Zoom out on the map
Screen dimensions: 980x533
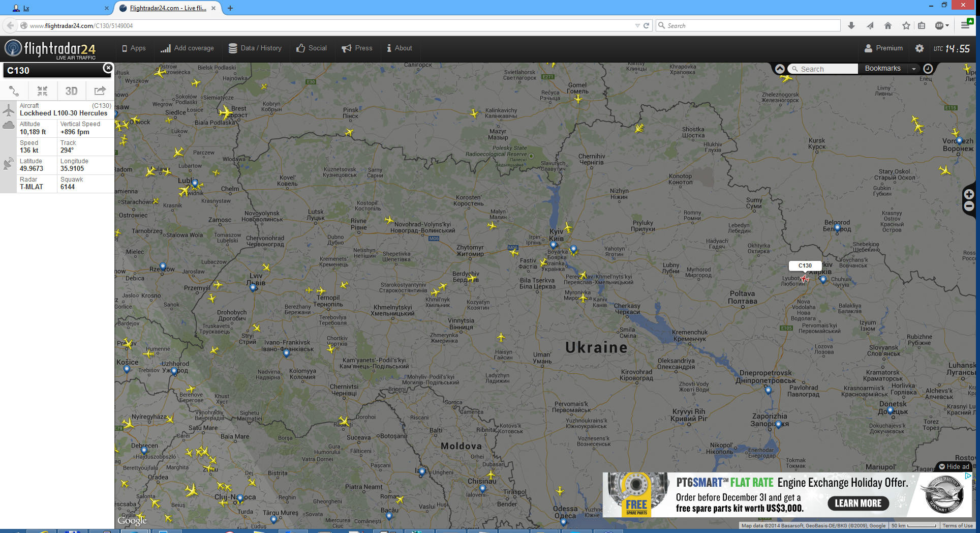pos(969,206)
